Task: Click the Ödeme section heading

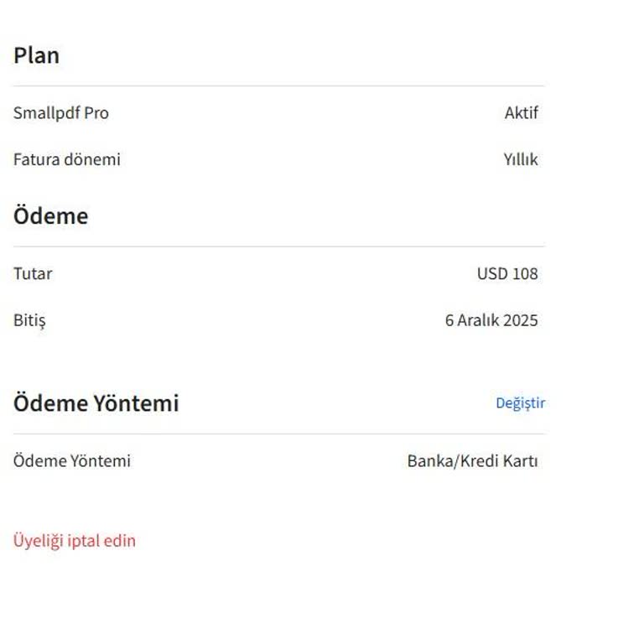Action: [50, 216]
